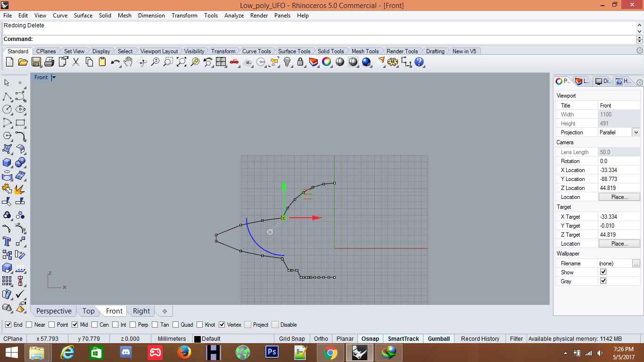Enable the Near osnap checkbox

point(29,324)
